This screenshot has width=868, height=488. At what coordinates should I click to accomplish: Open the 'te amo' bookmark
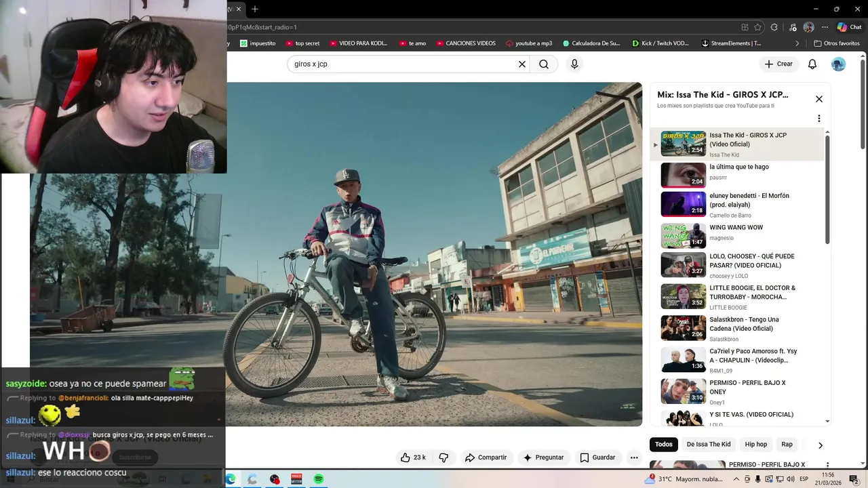pos(413,43)
